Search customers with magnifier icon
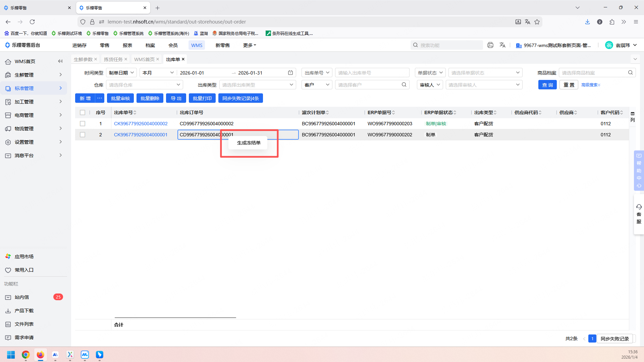 (x=404, y=85)
